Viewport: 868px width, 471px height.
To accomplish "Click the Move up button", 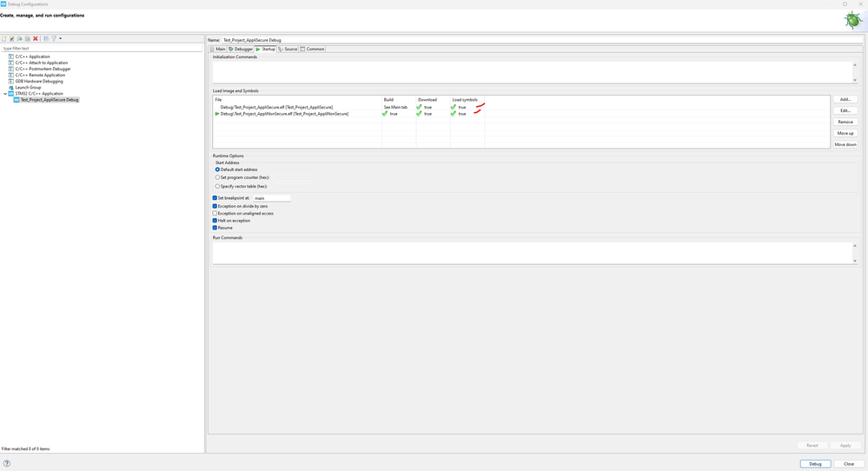I will (845, 133).
